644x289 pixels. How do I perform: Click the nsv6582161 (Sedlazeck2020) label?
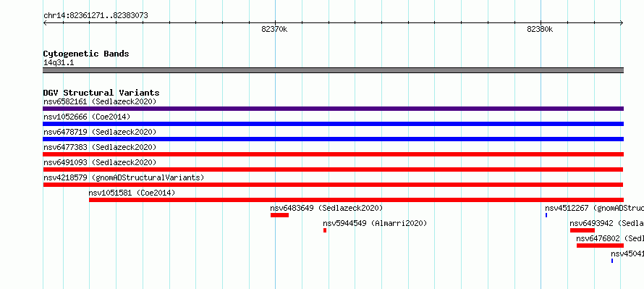tap(100, 101)
